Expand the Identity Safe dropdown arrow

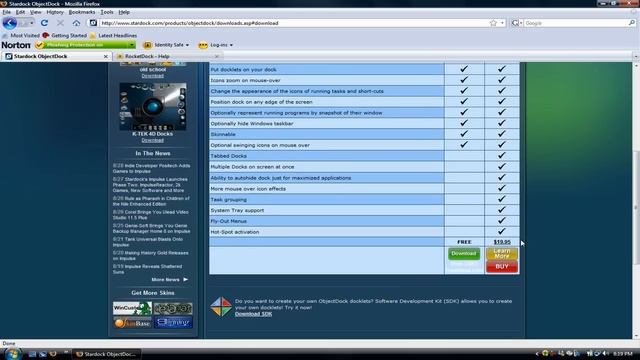pyautogui.click(x=187, y=45)
